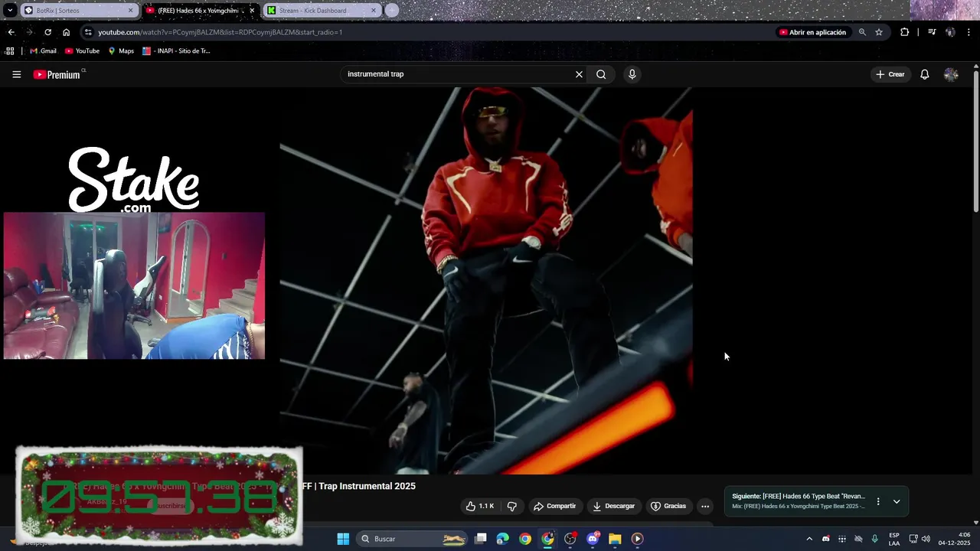
Task: Reload the current page
Action: pos(47,32)
